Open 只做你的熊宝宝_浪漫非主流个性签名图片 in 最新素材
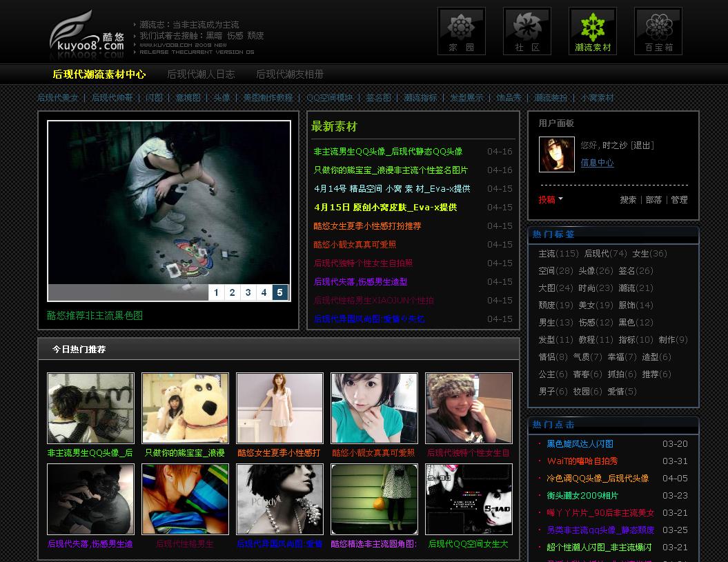Screen dimensions: 728x562 [391, 170]
